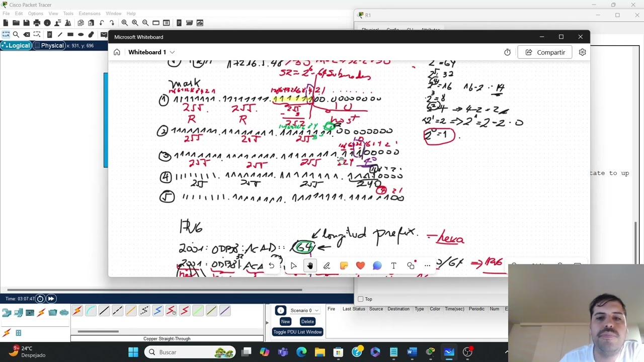Undo the last Whiteboard action

271,265
